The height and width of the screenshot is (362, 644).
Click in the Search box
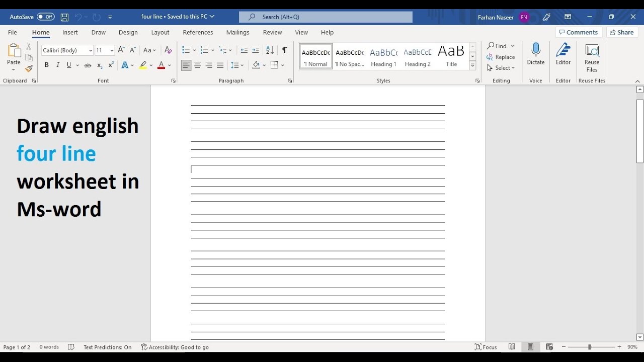[x=326, y=17]
